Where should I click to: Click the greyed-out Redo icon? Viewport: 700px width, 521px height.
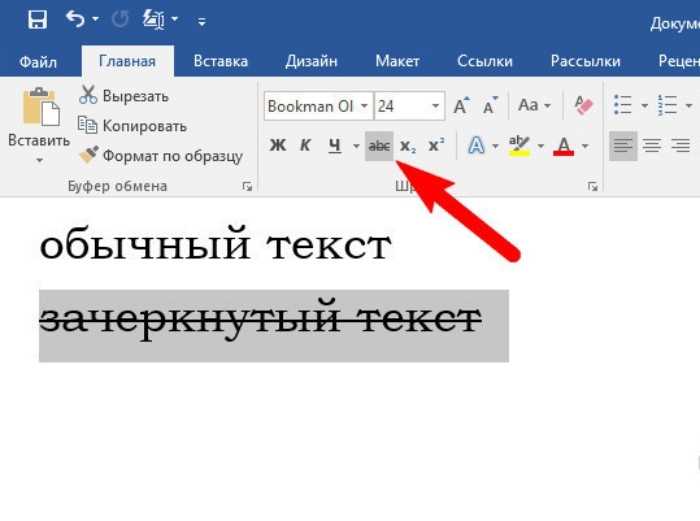click(x=120, y=19)
